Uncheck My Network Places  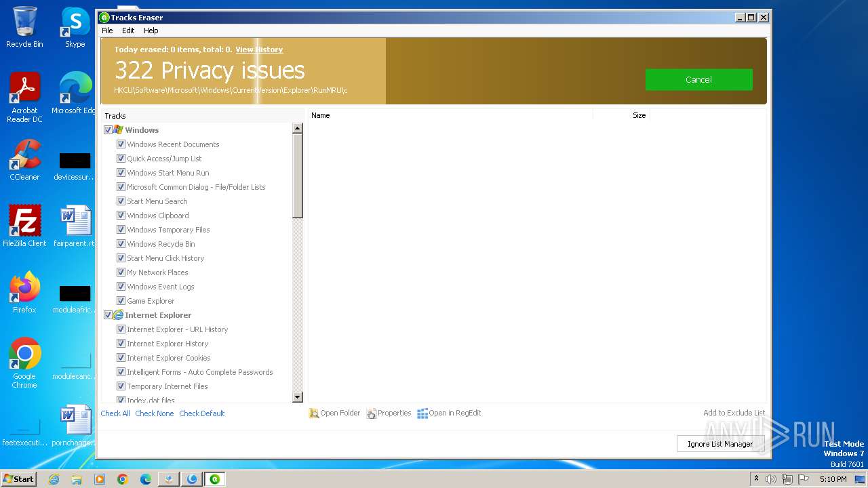point(121,272)
